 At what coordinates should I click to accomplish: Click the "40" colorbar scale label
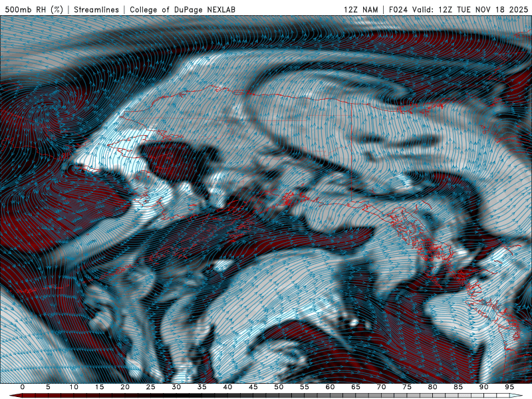227,387
